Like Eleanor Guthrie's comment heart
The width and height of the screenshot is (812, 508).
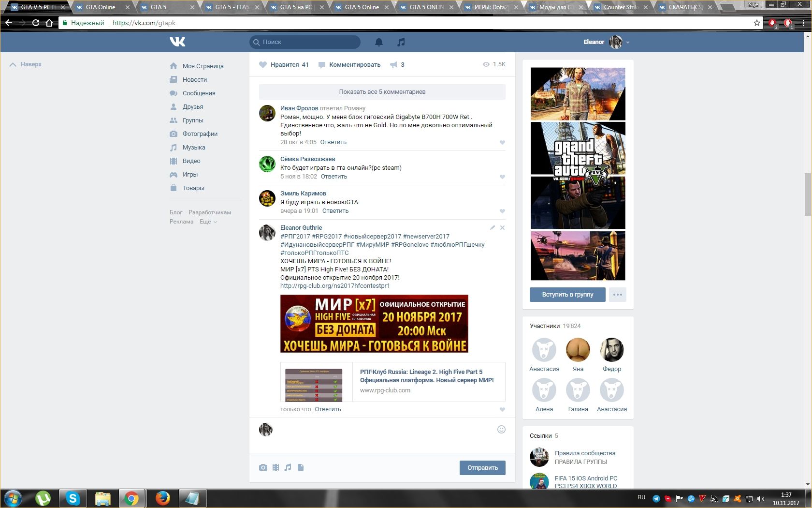coord(502,409)
